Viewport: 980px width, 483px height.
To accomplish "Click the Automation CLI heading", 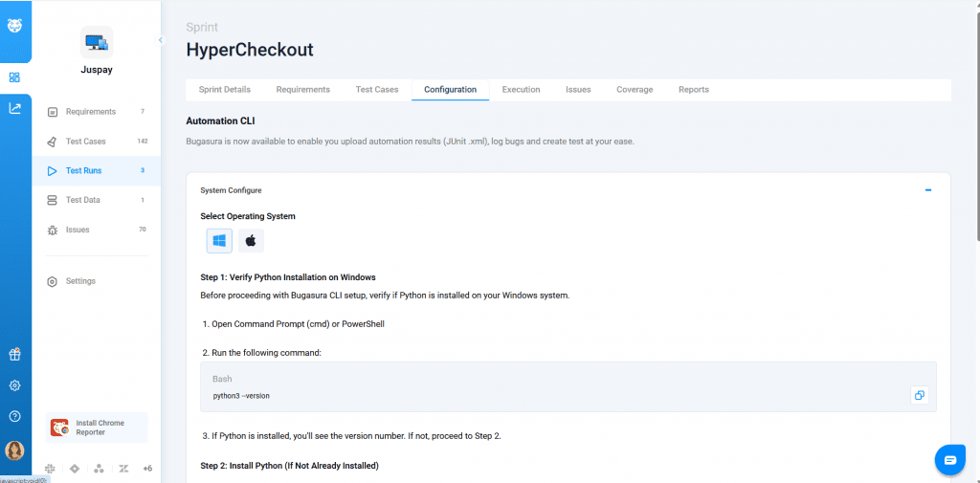I will 220,121.
